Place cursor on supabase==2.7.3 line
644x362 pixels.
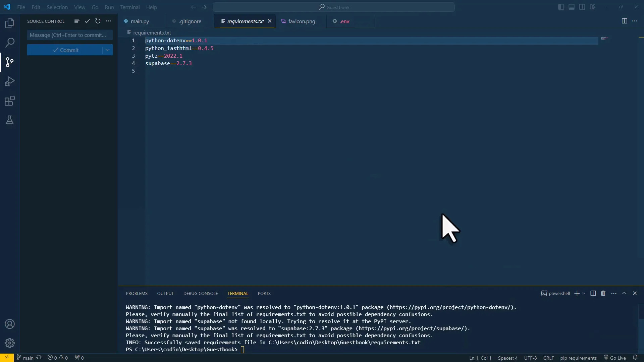point(168,63)
